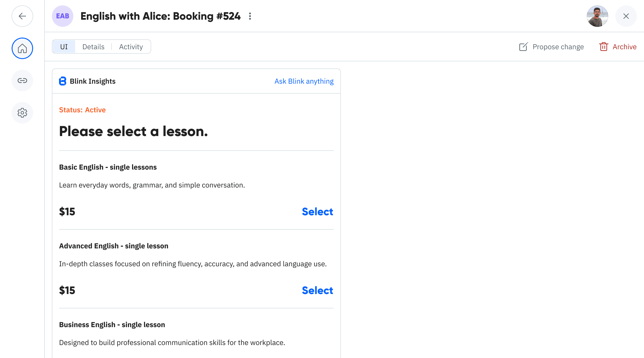Click the back arrow navigation icon
644x358 pixels.
point(22,16)
